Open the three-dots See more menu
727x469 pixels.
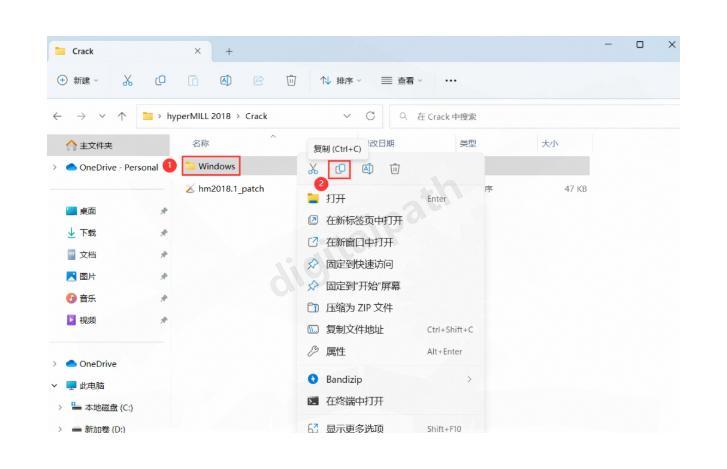pos(451,81)
